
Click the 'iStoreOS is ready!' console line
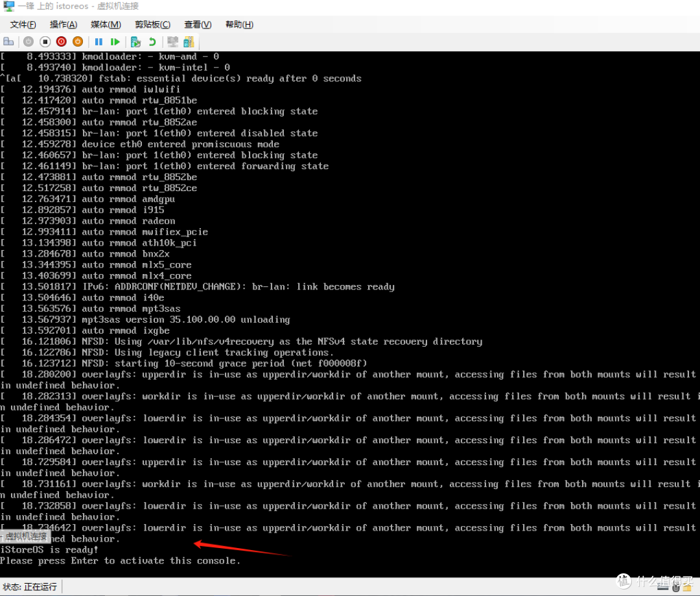click(x=49, y=549)
